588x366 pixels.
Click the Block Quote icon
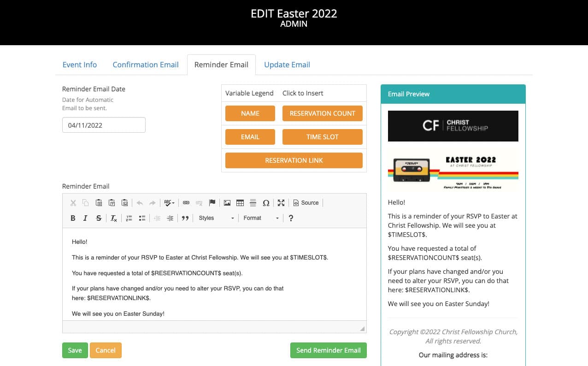pos(185,218)
